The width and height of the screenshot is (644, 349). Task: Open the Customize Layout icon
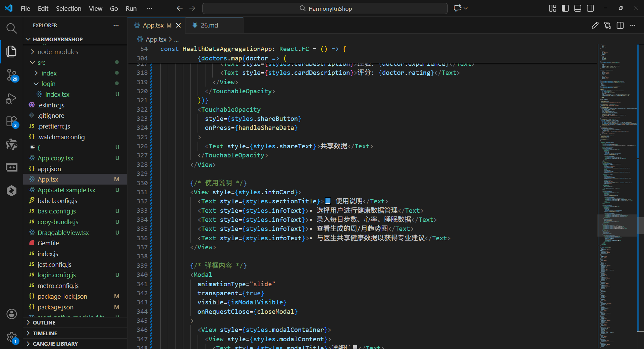[553, 8]
